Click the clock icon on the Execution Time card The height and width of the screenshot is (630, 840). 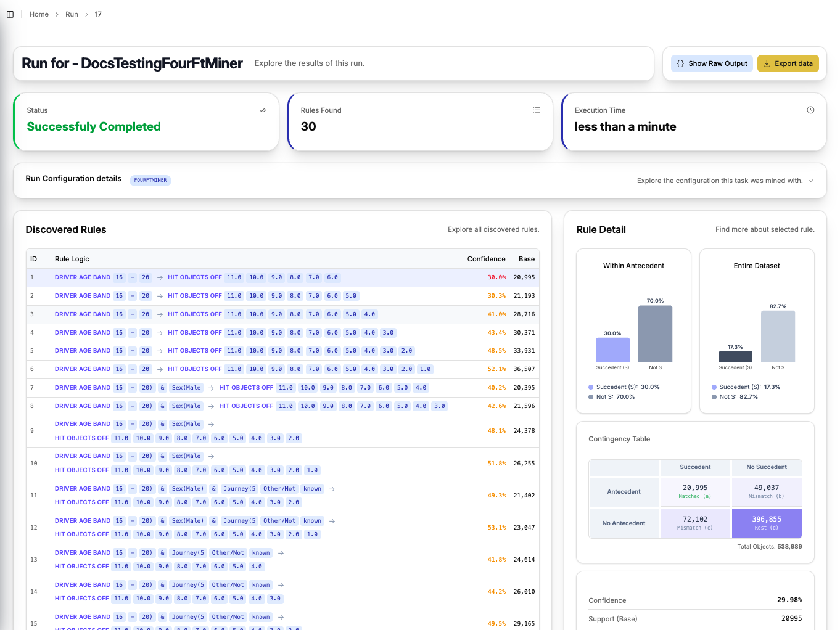click(810, 110)
